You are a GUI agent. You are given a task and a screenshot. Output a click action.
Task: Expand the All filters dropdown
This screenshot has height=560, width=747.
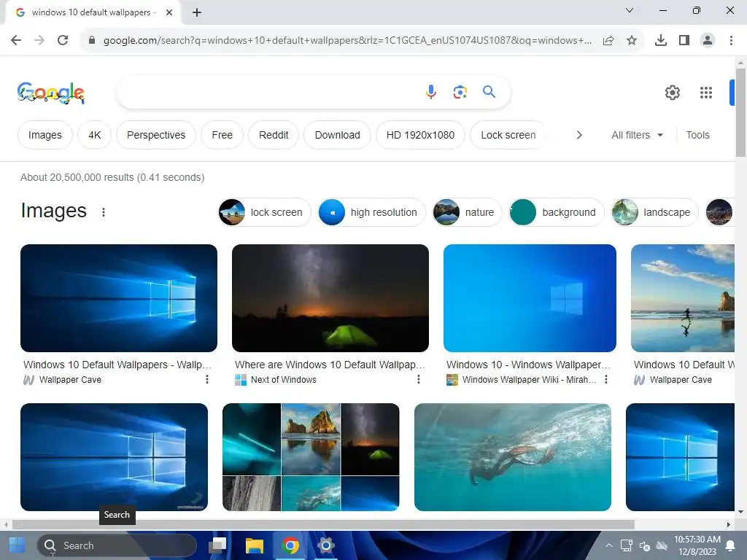(637, 135)
